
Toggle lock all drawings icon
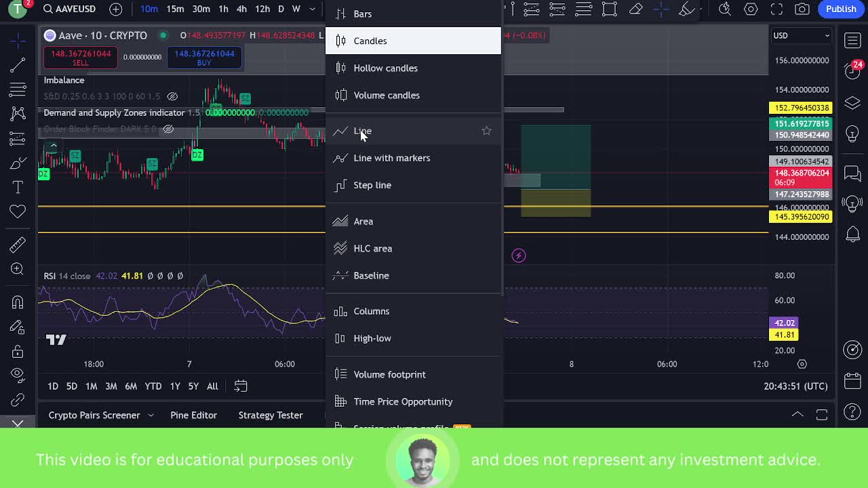(x=18, y=351)
